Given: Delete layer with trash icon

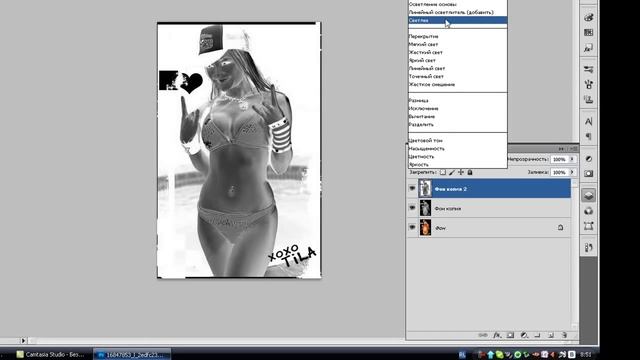Looking at the screenshot, I should pos(564,335).
